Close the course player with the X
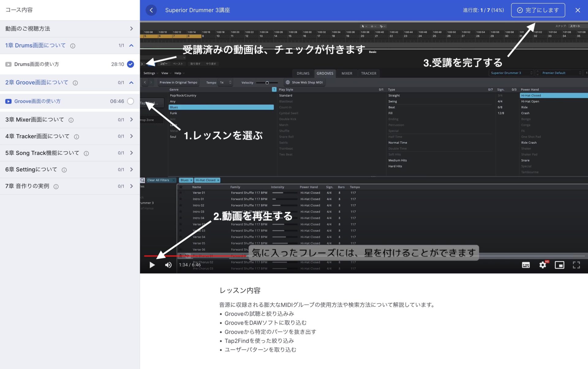Image resolution: width=588 pixels, height=369 pixels. pos(578,10)
